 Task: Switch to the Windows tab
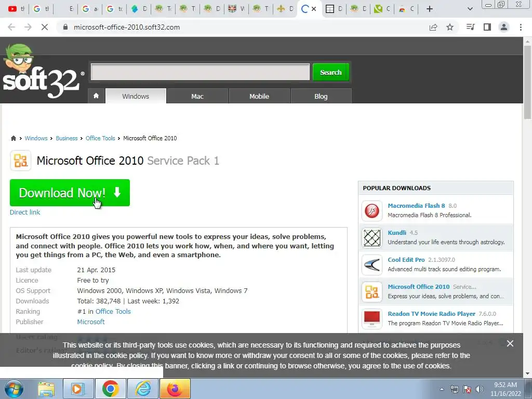point(136,96)
